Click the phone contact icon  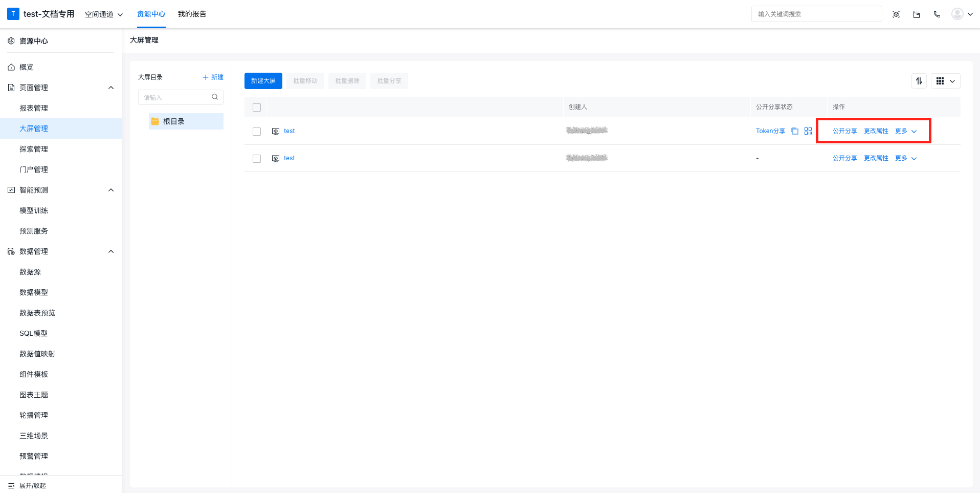coord(937,14)
